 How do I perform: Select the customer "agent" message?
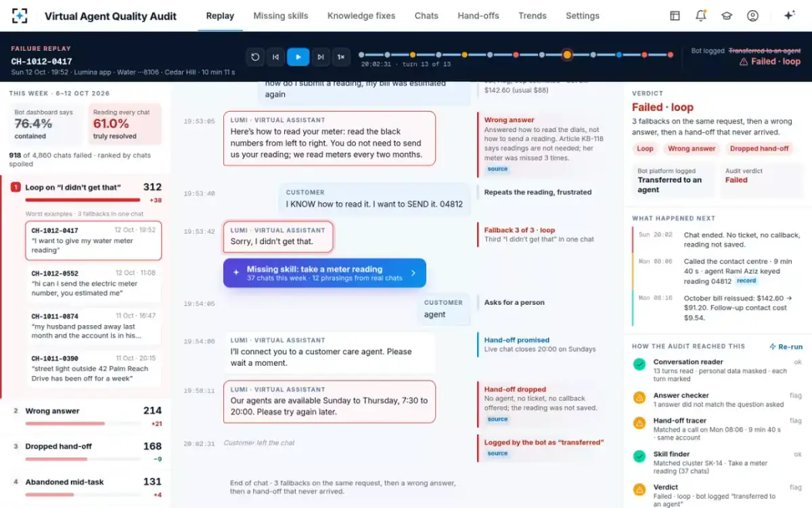(x=443, y=309)
